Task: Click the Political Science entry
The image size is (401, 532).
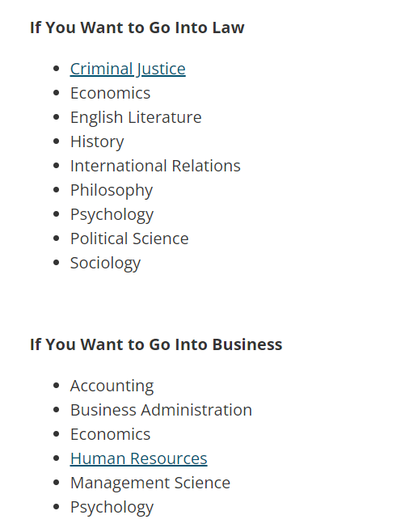Action: point(129,239)
